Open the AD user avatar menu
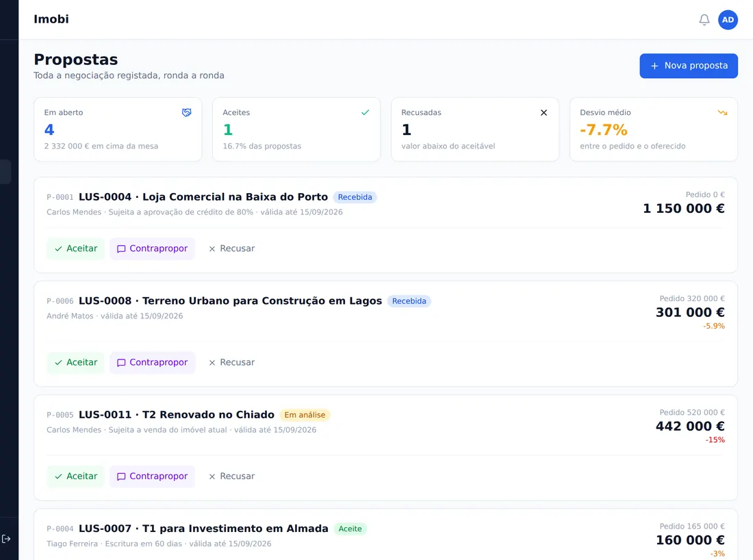The image size is (753, 560). click(x=728, y=20)
